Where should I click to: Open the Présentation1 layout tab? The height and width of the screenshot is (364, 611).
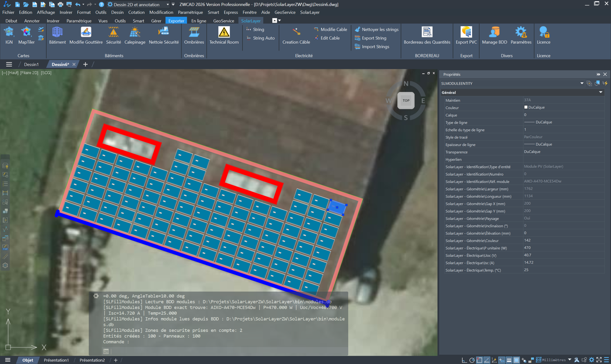coord(56,360)
